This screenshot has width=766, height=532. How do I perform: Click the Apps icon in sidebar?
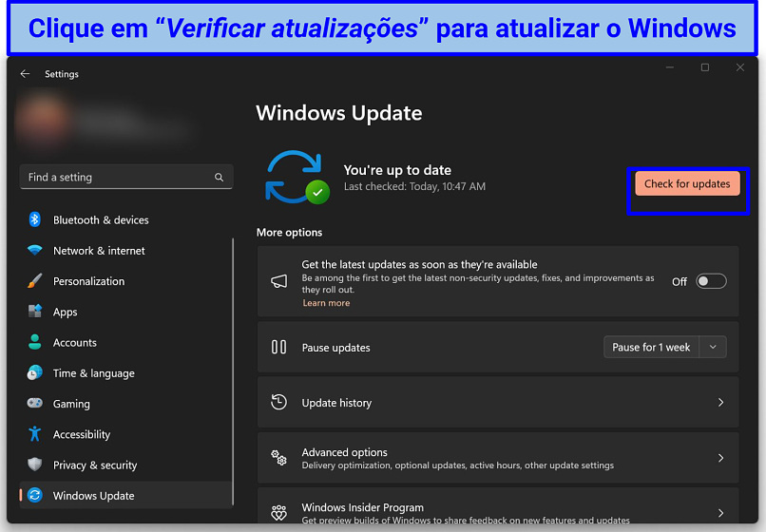[x=34, y=312]
